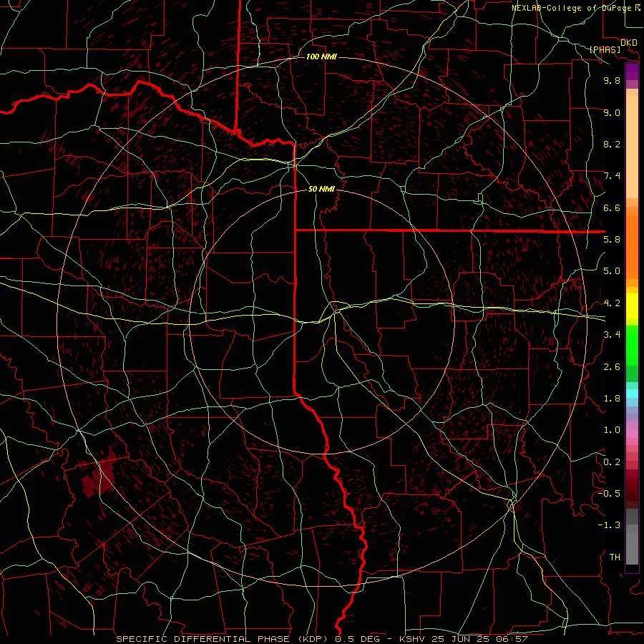Click the Specific Differential Phase caption at bottom

321,639
